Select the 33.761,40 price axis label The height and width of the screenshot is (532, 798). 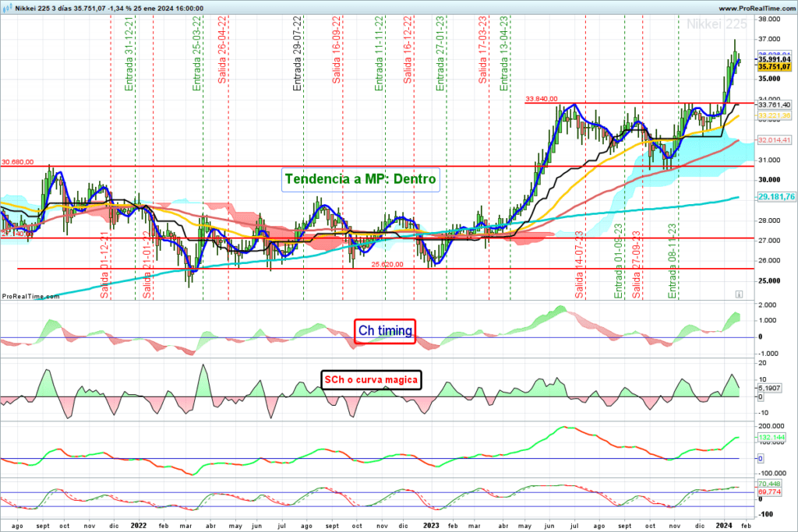pos(774,105)
